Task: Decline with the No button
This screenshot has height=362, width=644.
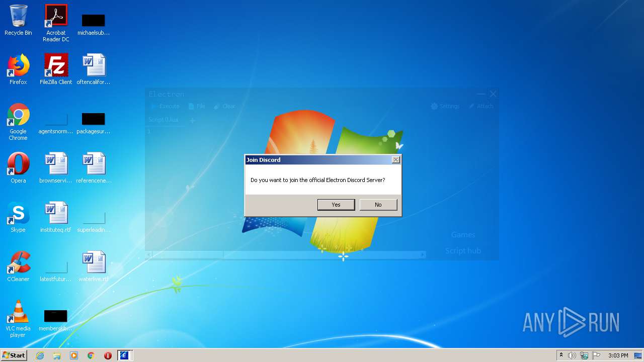Action: [x=378, y=205]
